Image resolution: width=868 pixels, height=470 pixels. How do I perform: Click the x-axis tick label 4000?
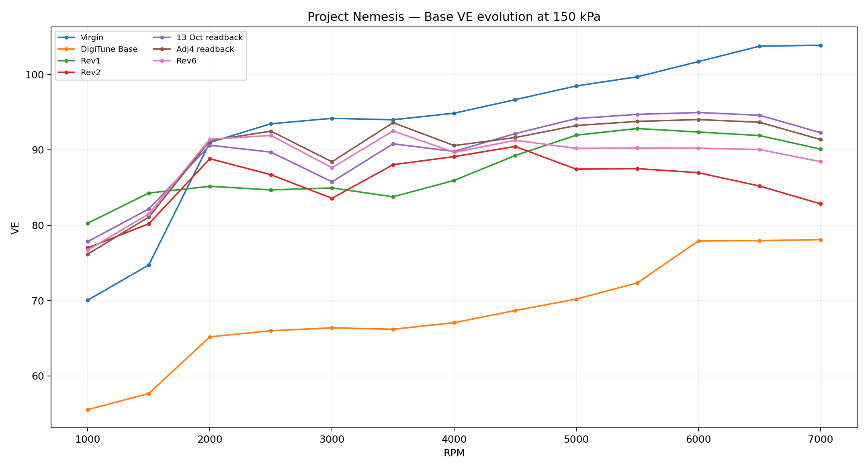click(x=454, y=440)
